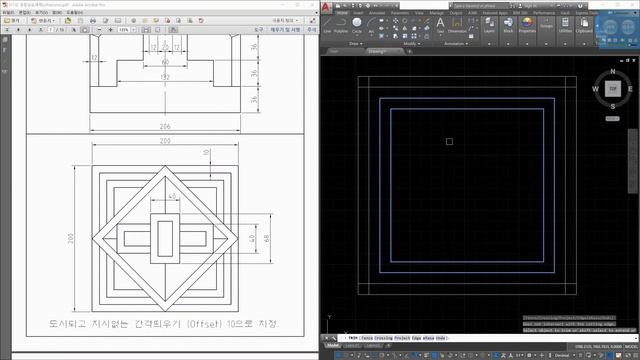The height and width of the screenshot is (360, 640).
Task: Select the Dimension tool
Action: pos(457,24)
